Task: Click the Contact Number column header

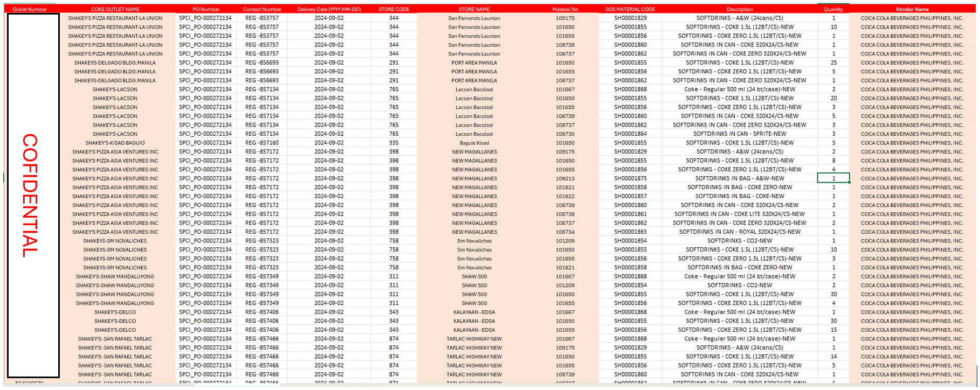Action: click(x=262, y=9)
